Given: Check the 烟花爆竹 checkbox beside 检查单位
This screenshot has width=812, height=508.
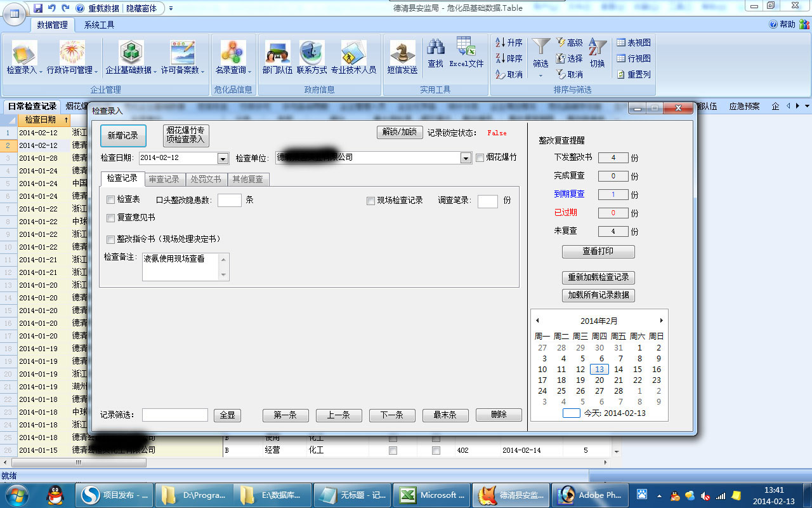Looking at the screenshot, I should [480, 157].
